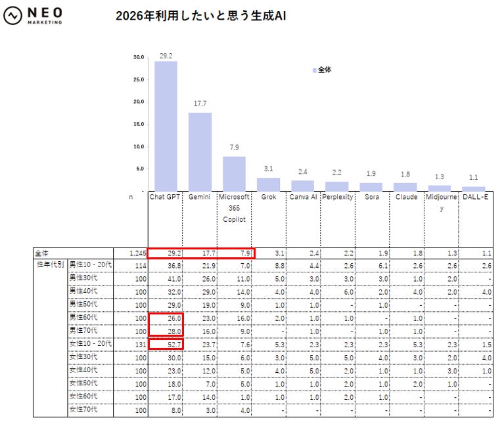This screenshot has height=426, width=504.
Task: Click the 30.0 axis tick label
Action: 139,57
